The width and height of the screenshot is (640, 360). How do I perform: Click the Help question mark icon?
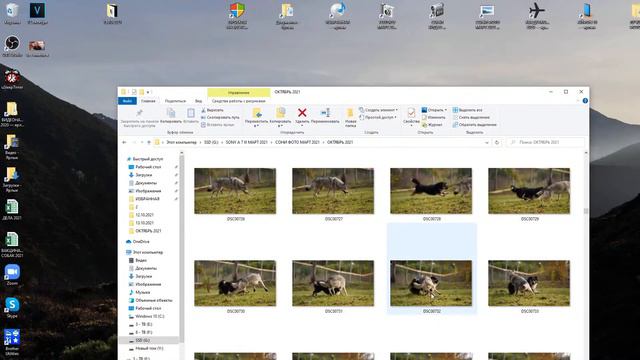pyautogui.click(x=585, y=100)
